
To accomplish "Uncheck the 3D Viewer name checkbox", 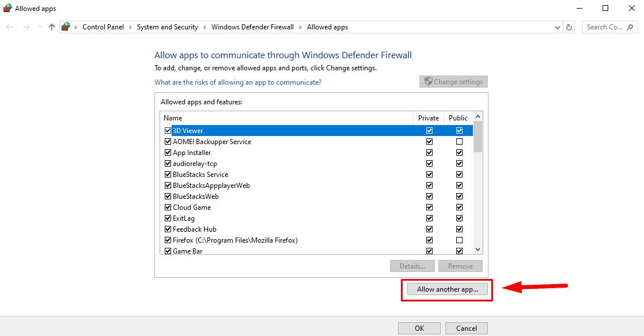I will [x=168, y=131].
